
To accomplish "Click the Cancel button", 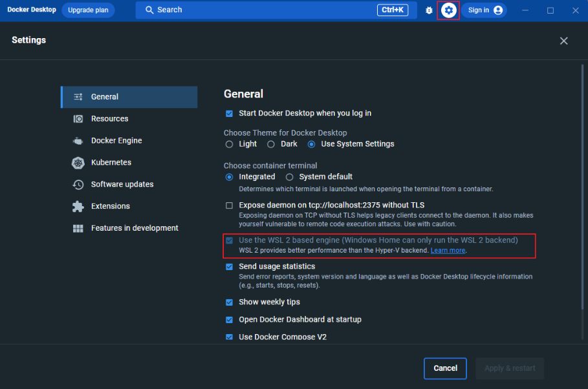I will [x=445, y=368].
